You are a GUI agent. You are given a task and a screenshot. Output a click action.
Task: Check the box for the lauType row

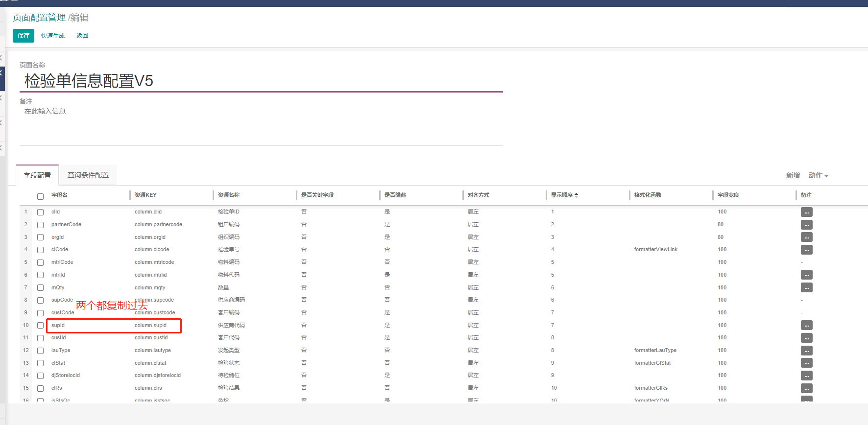(x=41, y=351)
